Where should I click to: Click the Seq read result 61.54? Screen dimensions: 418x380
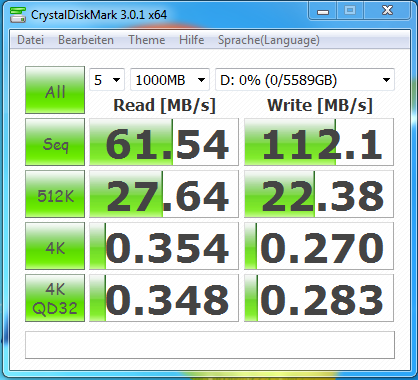(164, 142)
